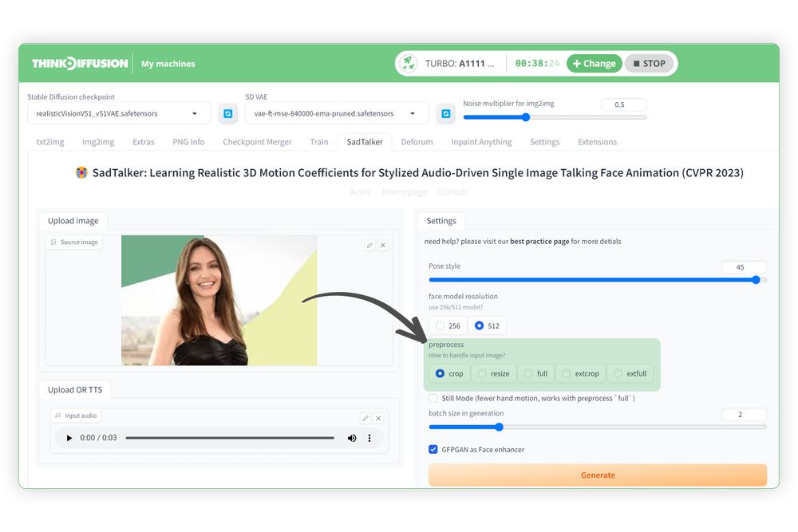Clear the input audio file

[x=379, y=418]
